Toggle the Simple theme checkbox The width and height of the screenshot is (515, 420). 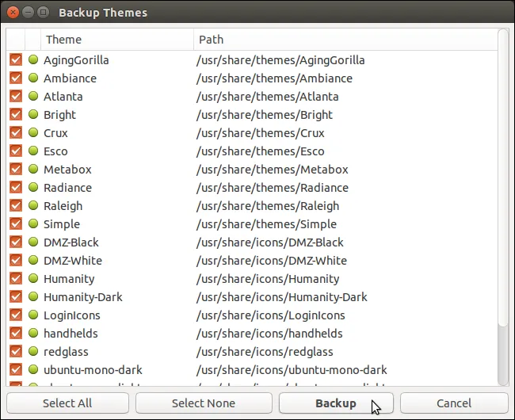[x=16, y=224]
